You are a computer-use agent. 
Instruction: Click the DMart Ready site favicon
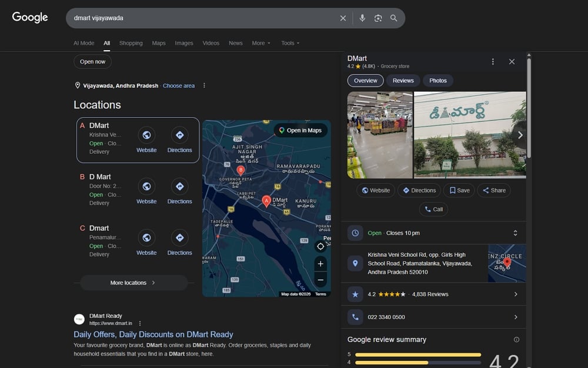[79, 319]
